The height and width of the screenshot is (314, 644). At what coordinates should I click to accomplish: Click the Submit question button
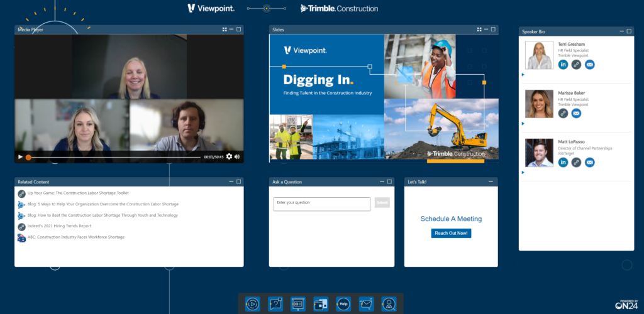point(382,202)
